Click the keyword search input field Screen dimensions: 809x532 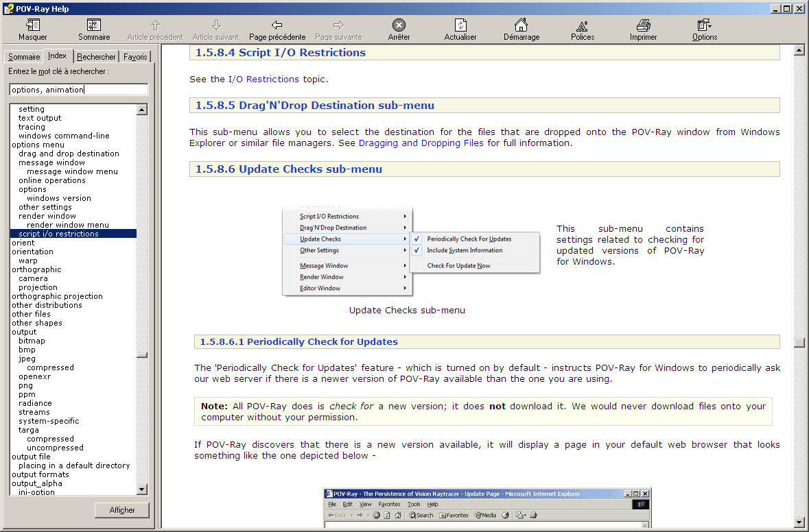tap(79, 89)
